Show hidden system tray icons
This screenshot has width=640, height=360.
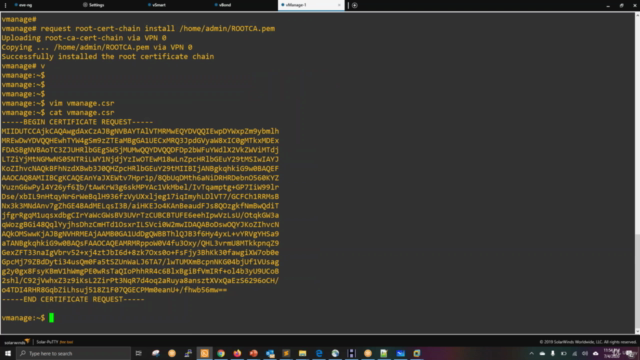(531, 353)
